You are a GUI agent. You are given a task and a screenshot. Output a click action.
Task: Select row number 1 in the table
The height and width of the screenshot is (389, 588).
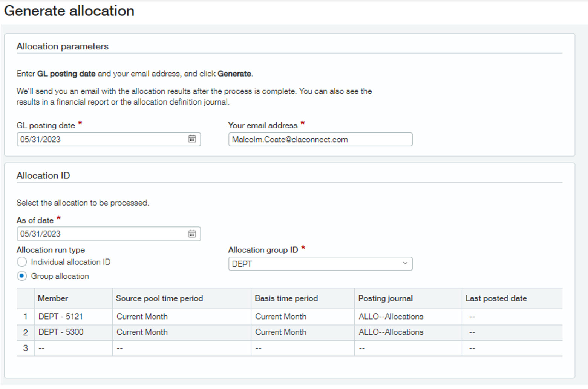point(25,317)
